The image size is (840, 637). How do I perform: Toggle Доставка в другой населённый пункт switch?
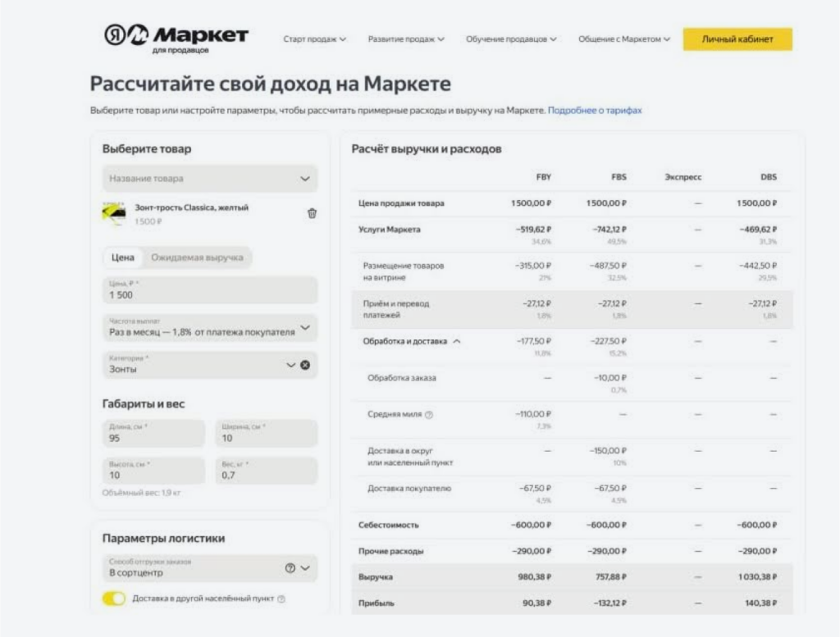tap(114, 598)
